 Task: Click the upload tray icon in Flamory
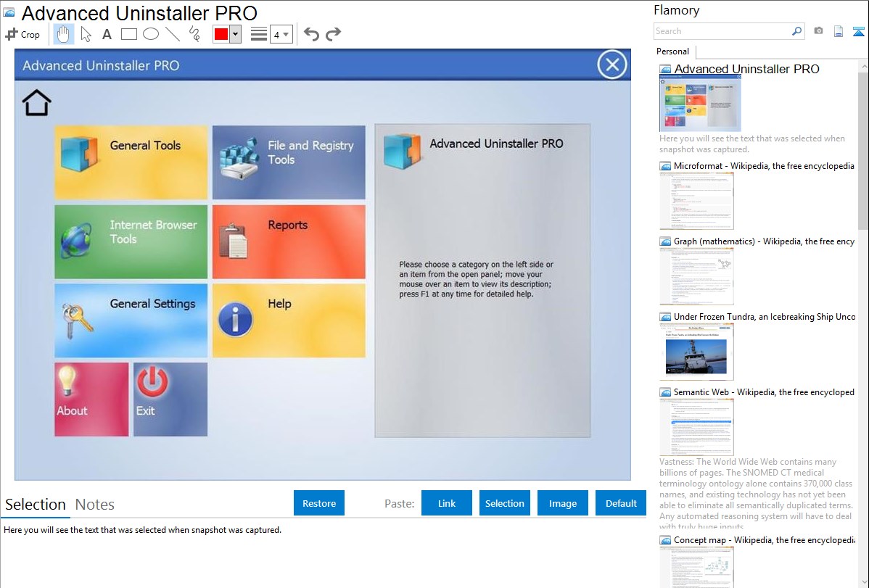(x=858, y=31)
